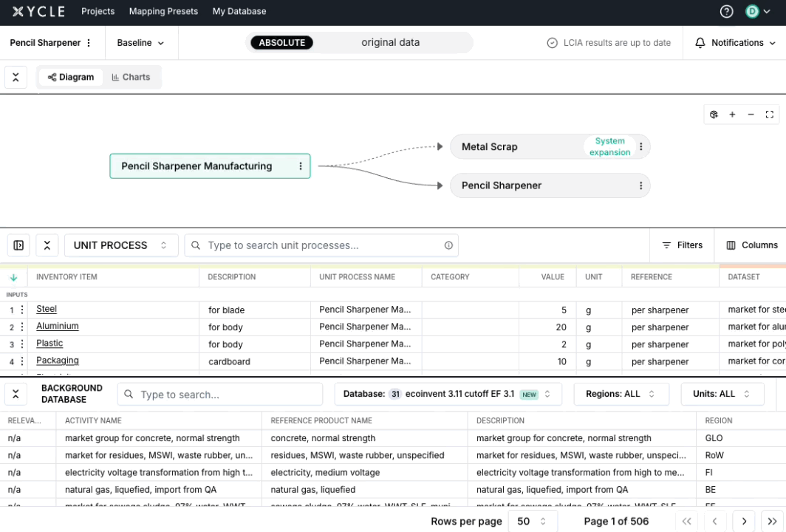Toggle the side panel layout icon
The width and height of the screenshot is (786, 532).
18,245
